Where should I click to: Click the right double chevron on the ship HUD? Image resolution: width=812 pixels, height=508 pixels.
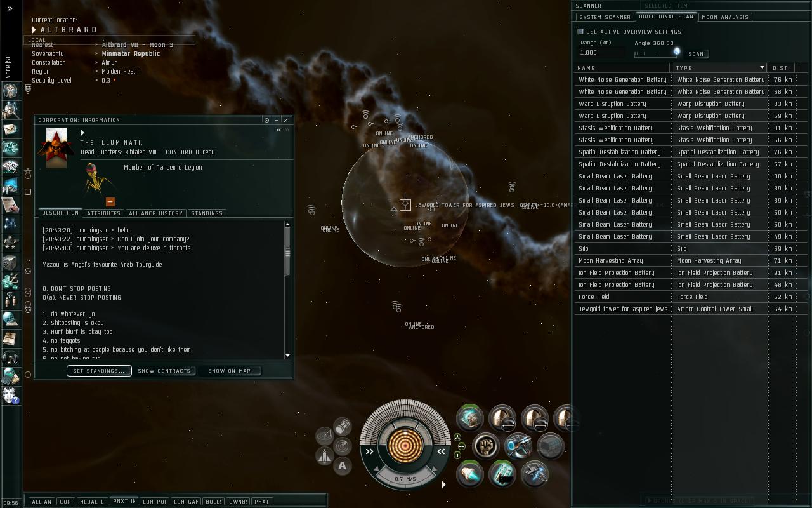(441, 451)
